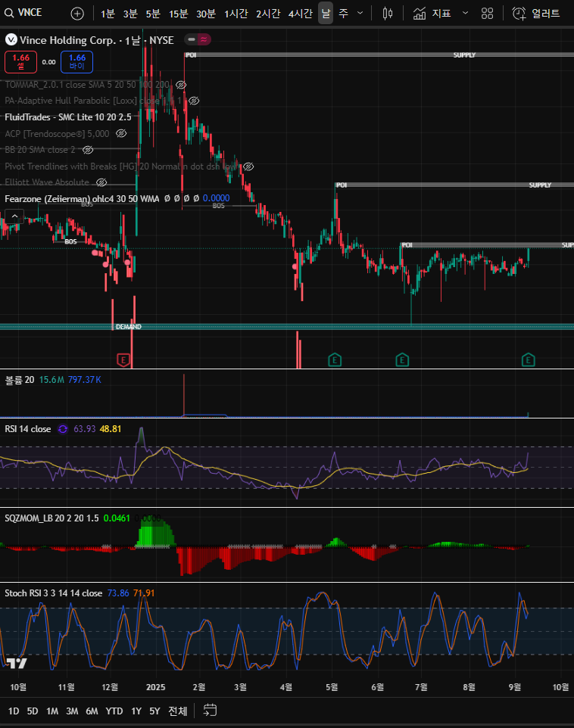Set range to 5Y
This screenshot has width=574, height=728.
tap(154, 711)
